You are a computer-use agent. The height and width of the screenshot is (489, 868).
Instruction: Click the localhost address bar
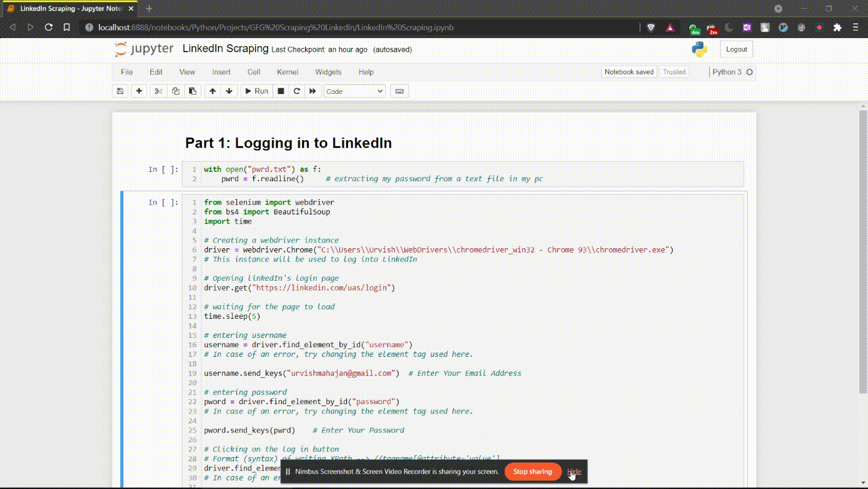pos(362,27)
